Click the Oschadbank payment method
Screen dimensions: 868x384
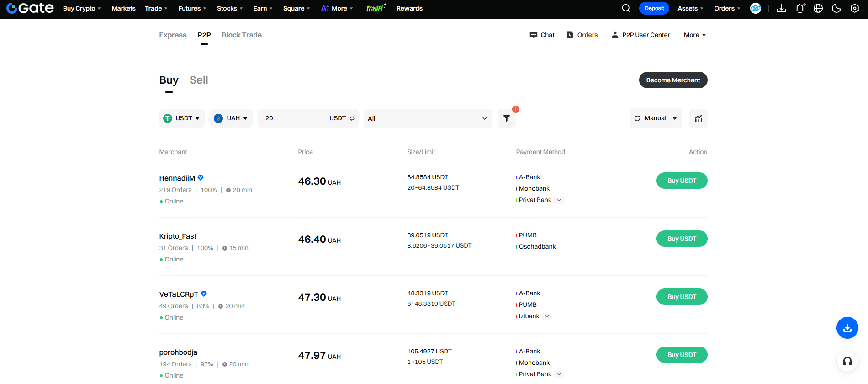point(537,246)
